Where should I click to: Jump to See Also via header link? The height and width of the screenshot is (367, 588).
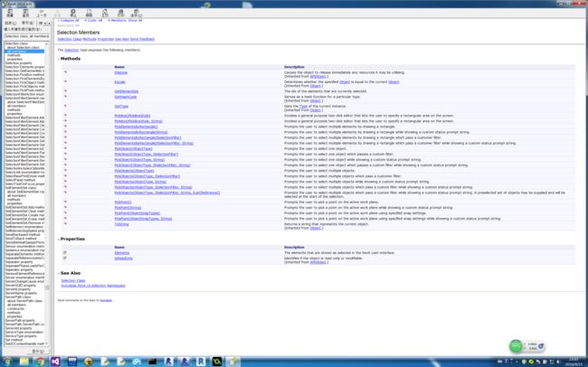click(122, 39)
